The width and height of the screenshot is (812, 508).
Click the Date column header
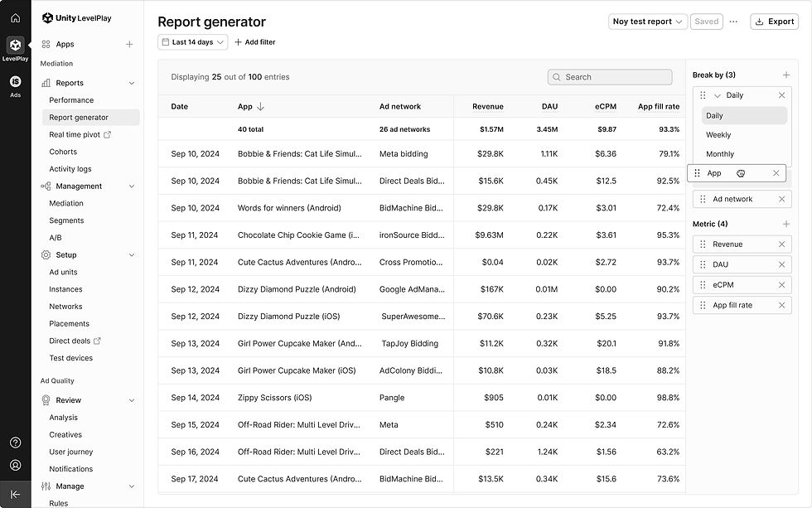coord(179,107)
